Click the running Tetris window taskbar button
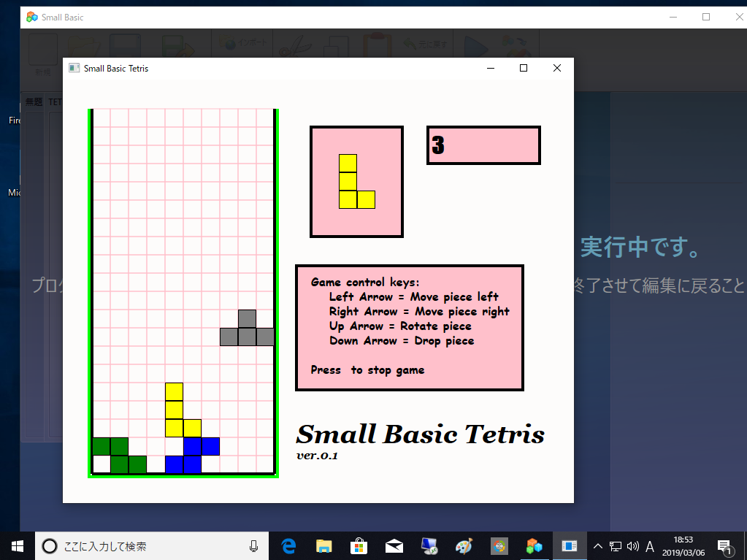 (570, 546)
